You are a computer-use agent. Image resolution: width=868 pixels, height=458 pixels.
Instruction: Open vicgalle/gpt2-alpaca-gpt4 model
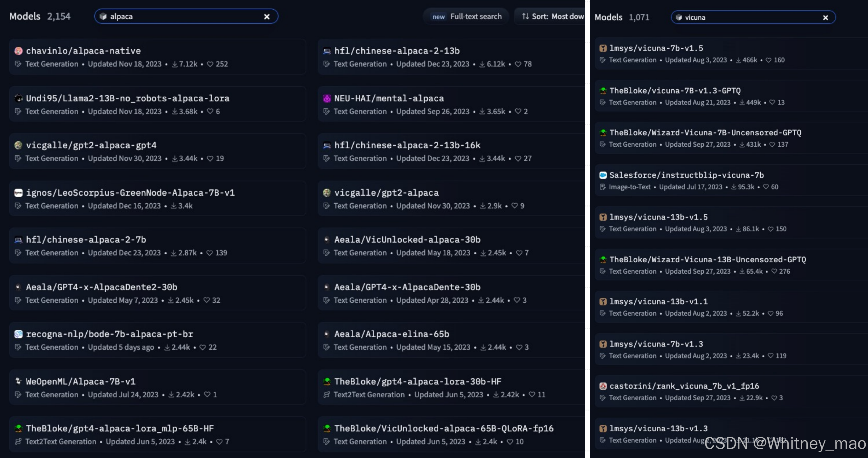tap(91, 145)
